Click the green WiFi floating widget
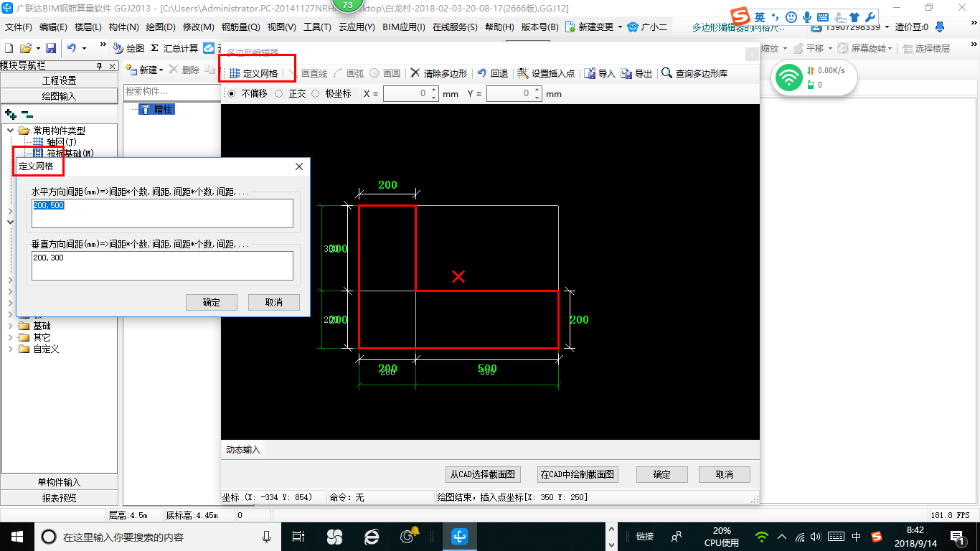Viewport: 980px width, 551px height. (x=789, y=77)
